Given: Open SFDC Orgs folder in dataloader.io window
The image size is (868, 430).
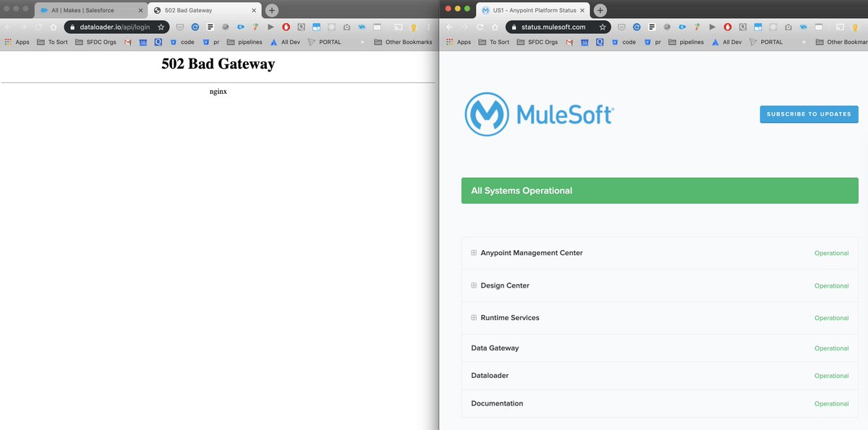Looking at the screenshot, I should pyautogui.click(x=95, y=42).
